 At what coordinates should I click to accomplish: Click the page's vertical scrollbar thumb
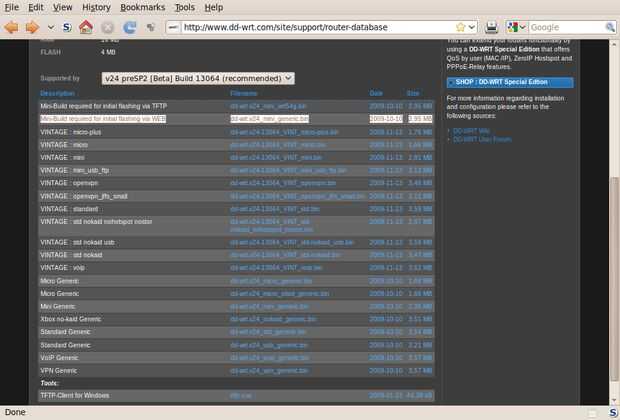[614, 280]
